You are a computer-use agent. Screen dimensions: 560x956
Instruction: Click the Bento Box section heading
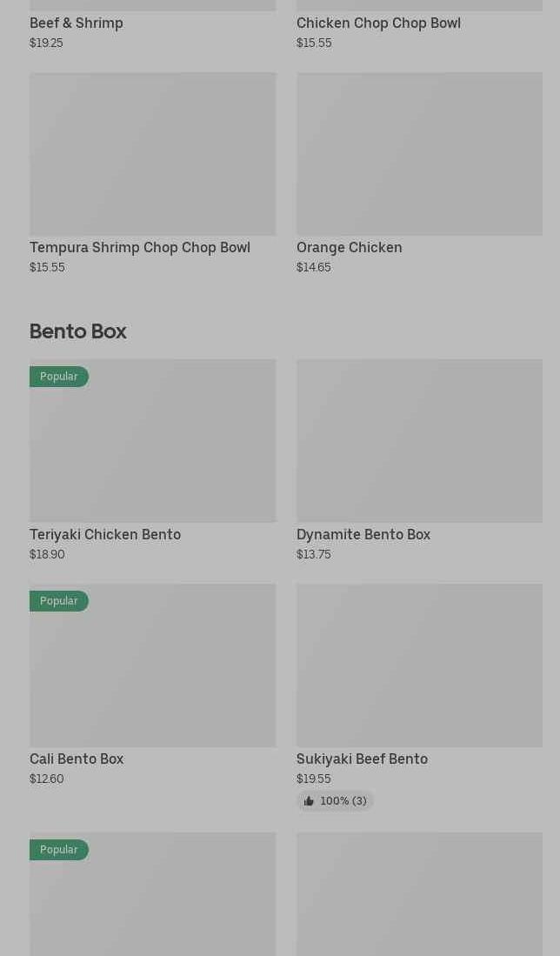click(78, 331)
